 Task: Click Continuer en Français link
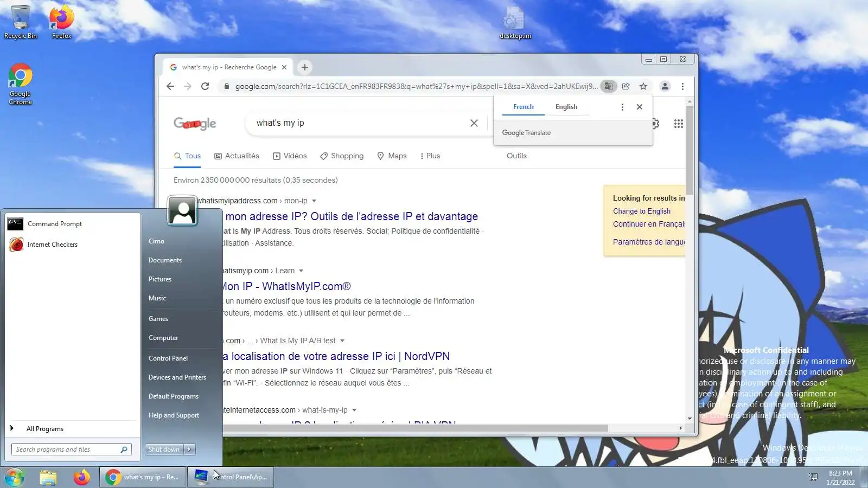[649, 224]
